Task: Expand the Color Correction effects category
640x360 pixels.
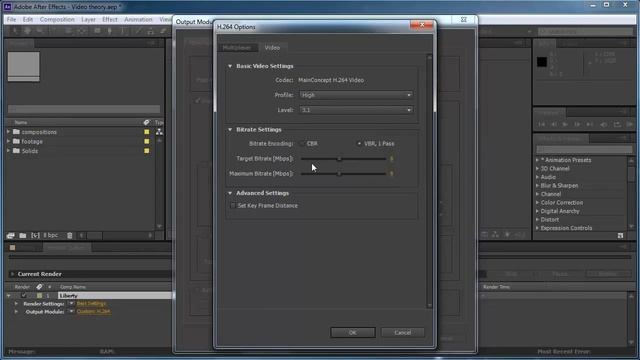Action: [x=538, y=202]
